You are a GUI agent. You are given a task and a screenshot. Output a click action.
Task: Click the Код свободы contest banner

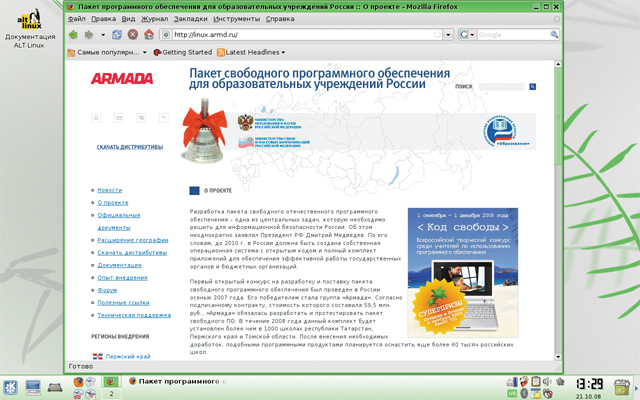[463, 273]
